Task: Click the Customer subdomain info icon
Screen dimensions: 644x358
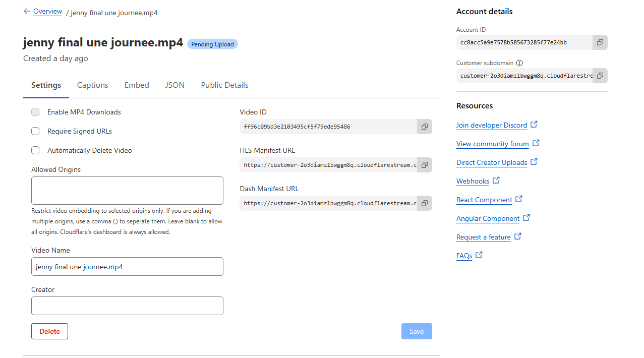Action: pyautogui.click(x=519, y=63)
